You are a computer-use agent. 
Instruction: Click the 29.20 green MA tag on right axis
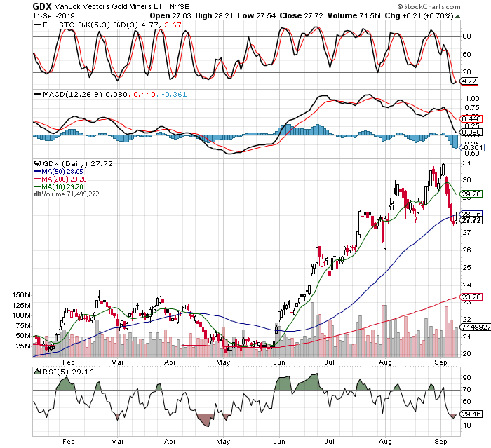pos(471,194)
